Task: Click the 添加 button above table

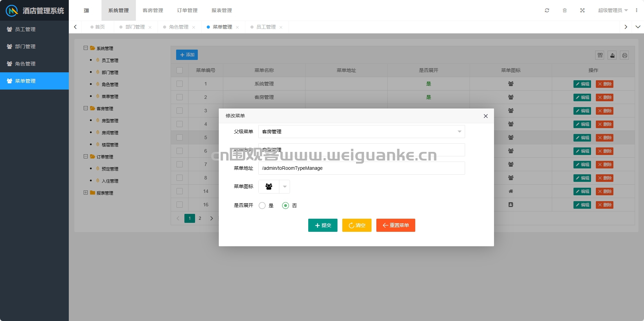Action: coord(187,55)
